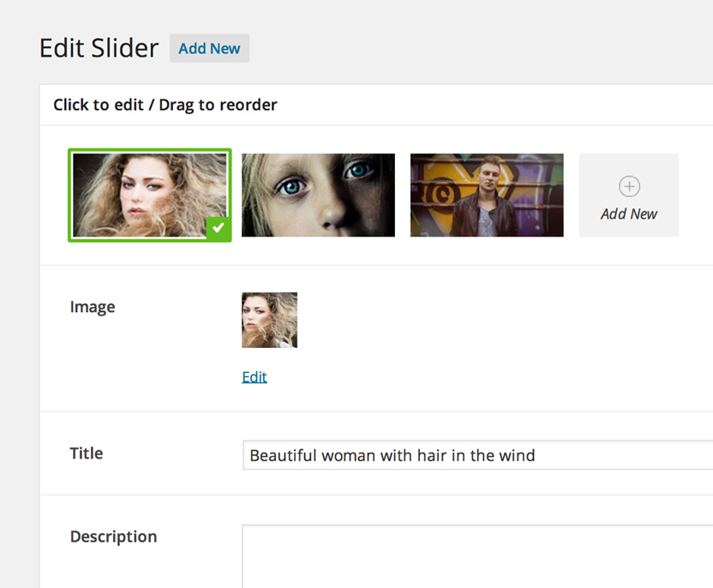Select the graffiti-background man slide thumbnail
Image resolution: width=713 pixels, height=588 pixels.
point(487,195)
